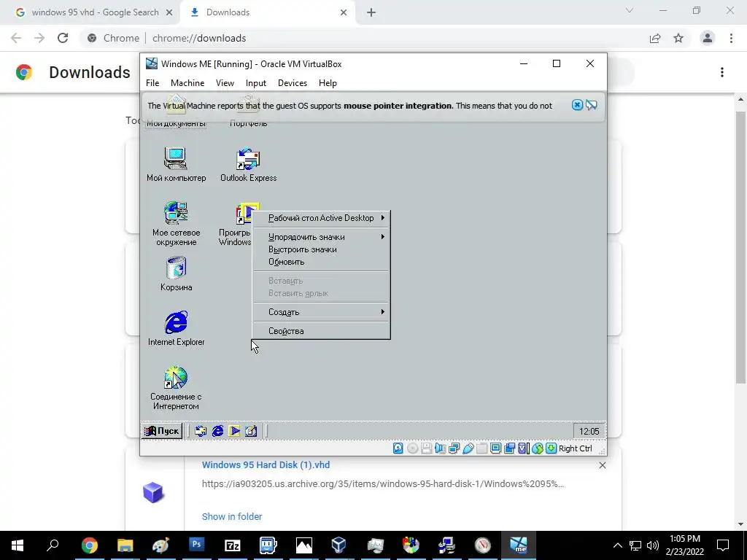The image size is (747, 560).
Task: Open VirtualBox Machine menu
Action: [187, 83]
